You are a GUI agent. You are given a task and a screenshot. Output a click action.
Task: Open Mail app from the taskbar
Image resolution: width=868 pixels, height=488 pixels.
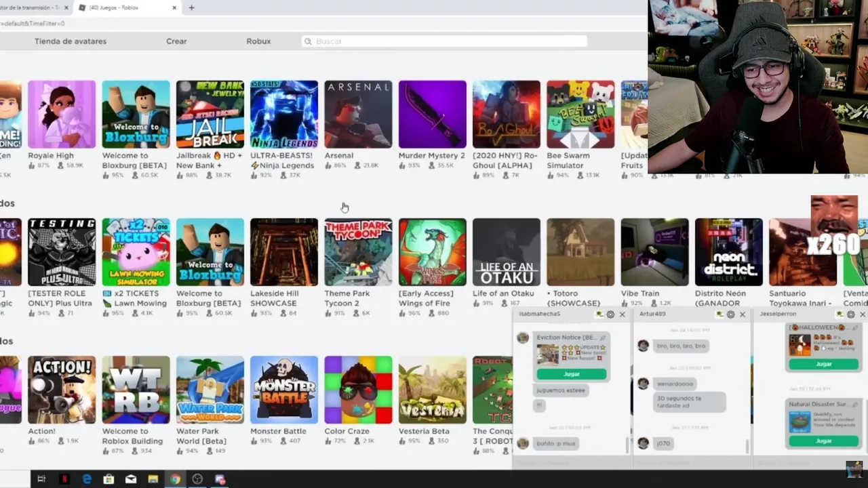(131, 479)
